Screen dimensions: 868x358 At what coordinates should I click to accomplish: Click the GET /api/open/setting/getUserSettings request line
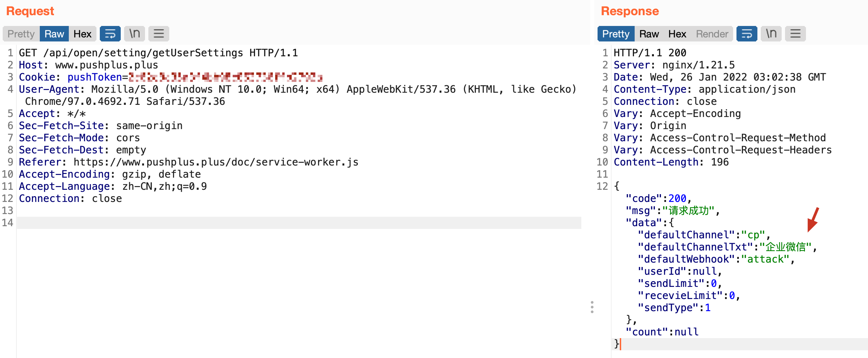tap(158, 53)
